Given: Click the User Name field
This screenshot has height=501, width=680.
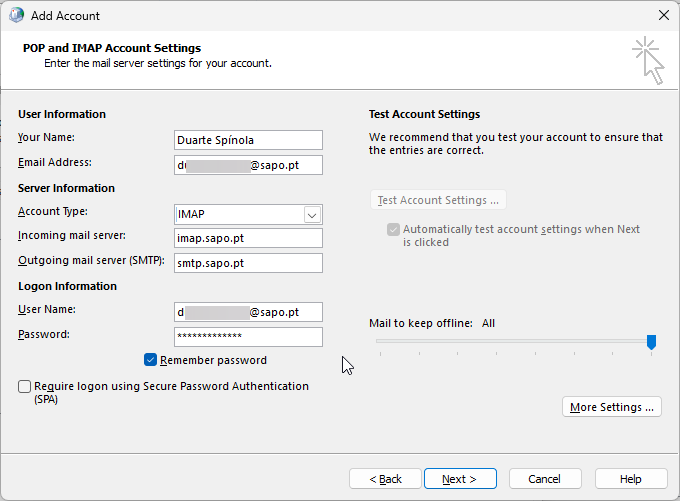Looking at the screenshot, I should tap(248, 312).
